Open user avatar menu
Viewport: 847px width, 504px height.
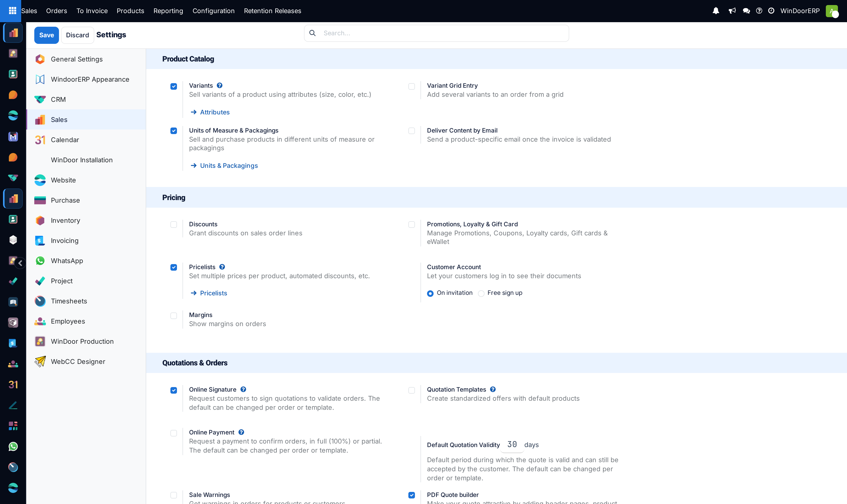click(832, 11)
